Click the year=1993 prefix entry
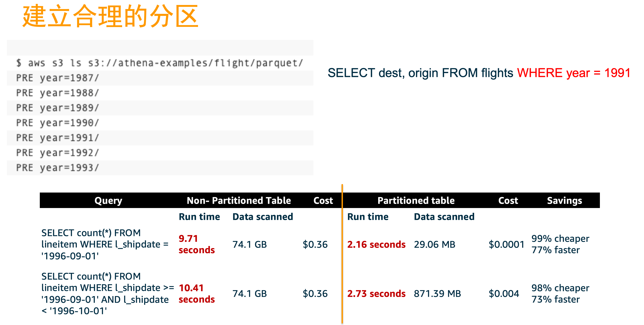Screen dimensions: 644x325 point(58,168)
